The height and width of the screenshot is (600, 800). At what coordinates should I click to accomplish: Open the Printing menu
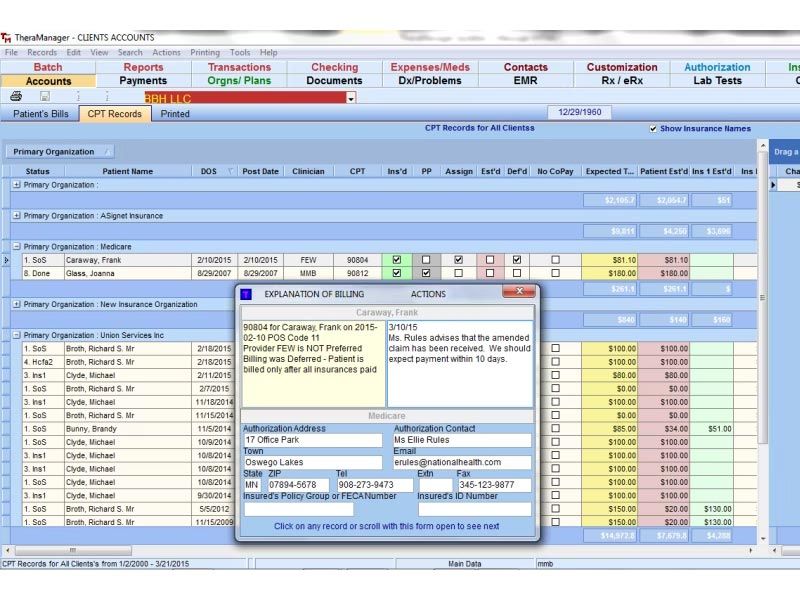coord(205,52)
